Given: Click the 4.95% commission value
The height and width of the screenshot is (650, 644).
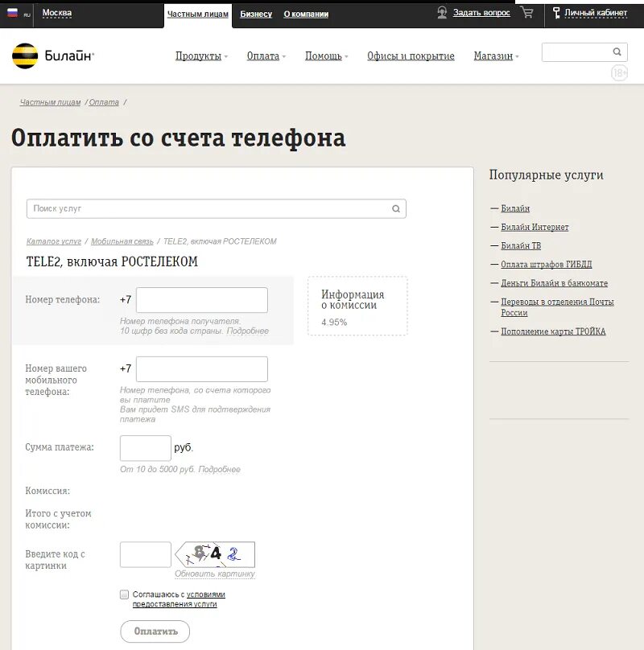Looking at the screenshot, I should pyautogui.click(x=334, y=322).
